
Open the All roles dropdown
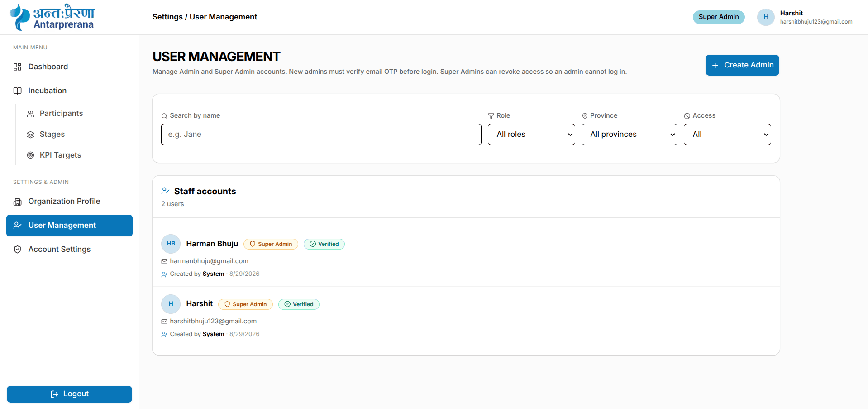tap(531, 135)
